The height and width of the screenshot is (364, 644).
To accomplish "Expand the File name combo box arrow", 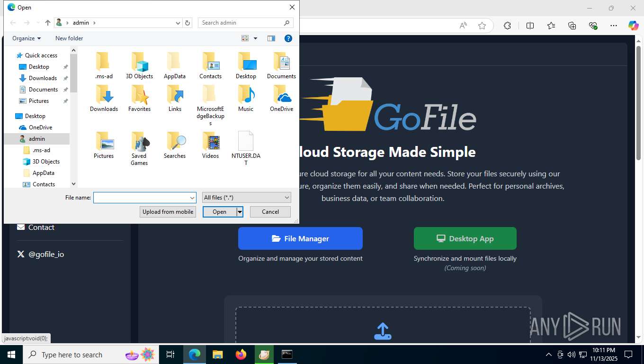I will 192,198.
